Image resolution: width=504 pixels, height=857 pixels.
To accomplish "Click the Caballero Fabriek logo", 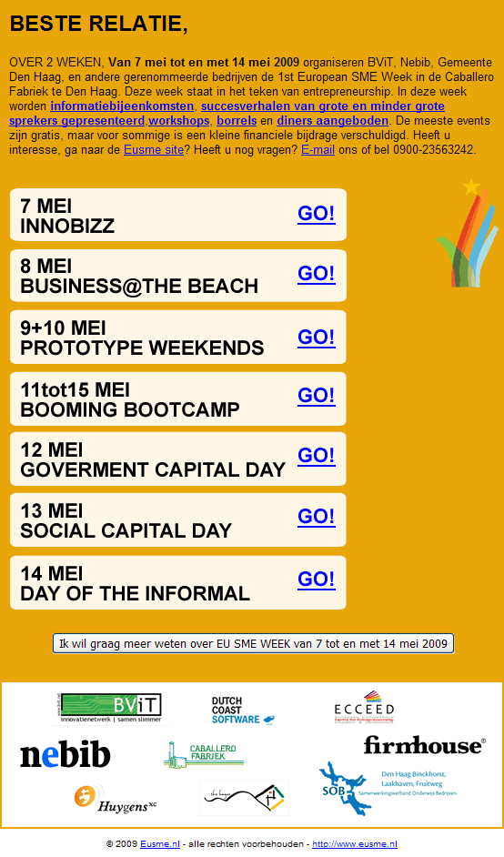I will point(204,754).
